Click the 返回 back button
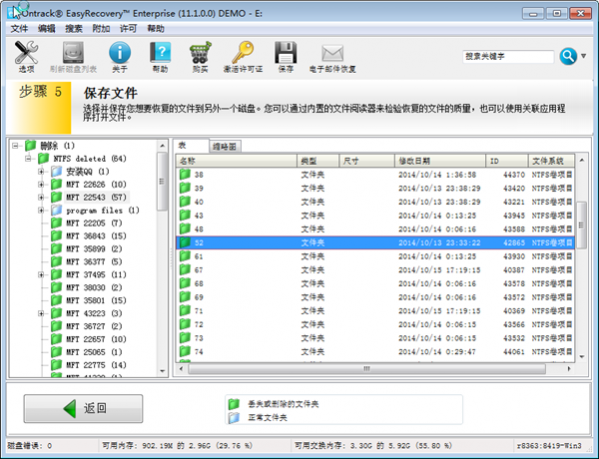 pyautogui.click(x=83, y=409)
